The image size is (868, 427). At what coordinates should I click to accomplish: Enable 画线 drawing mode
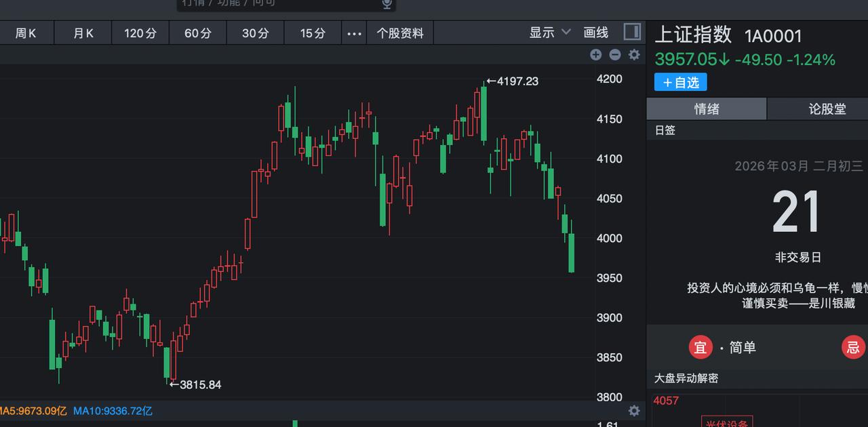pos(595,32)
